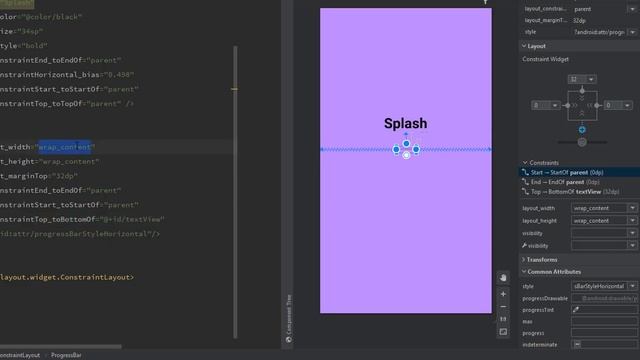
Task: Fit the design preview to screen
Action: coord(503,332)
